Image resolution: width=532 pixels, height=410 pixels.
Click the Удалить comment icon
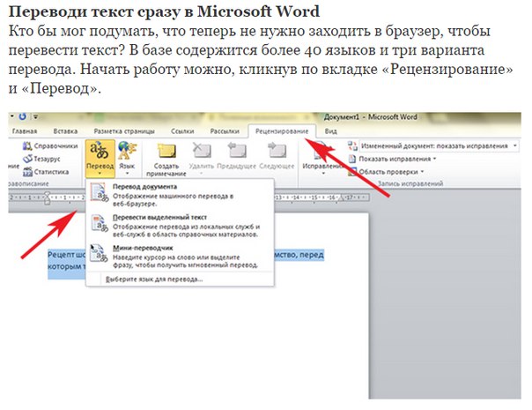pyautogui.click(x=202, y=151)
